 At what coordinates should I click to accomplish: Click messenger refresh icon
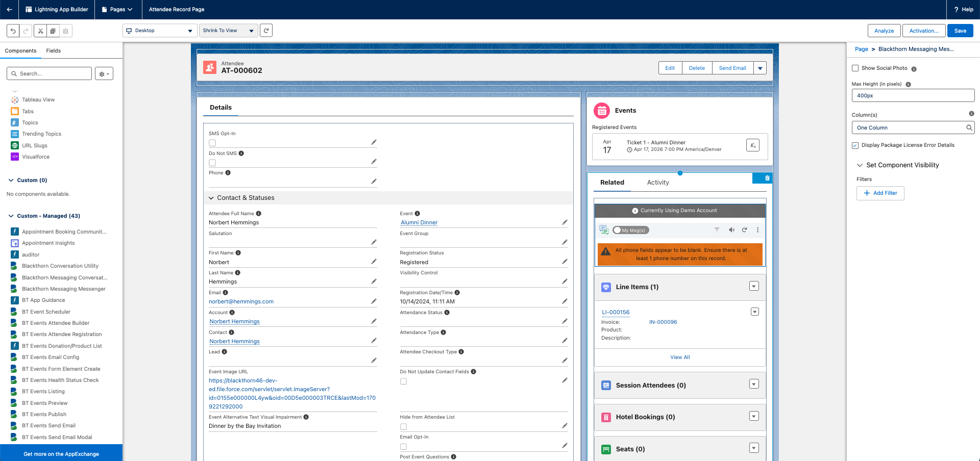point(744,230)
